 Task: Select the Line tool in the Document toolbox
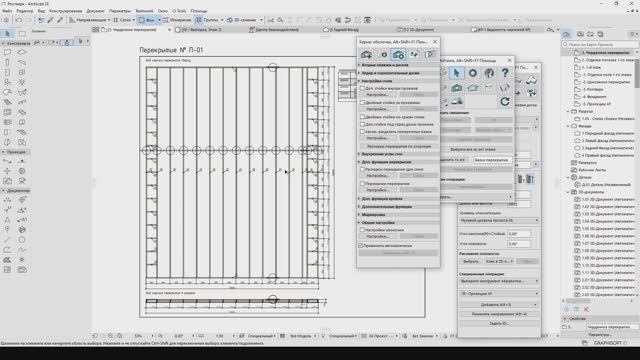point(7,240)
